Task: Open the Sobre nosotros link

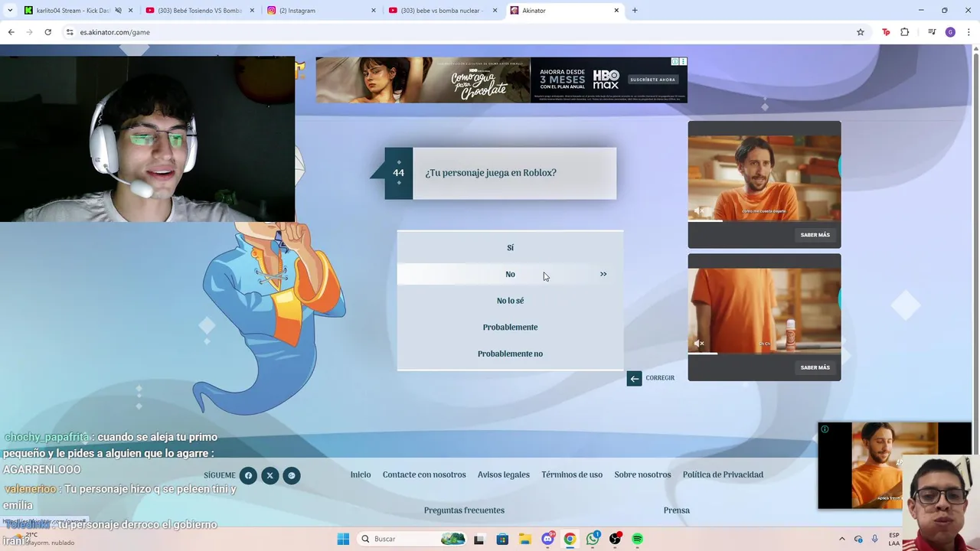Action: tap(642, 474)
